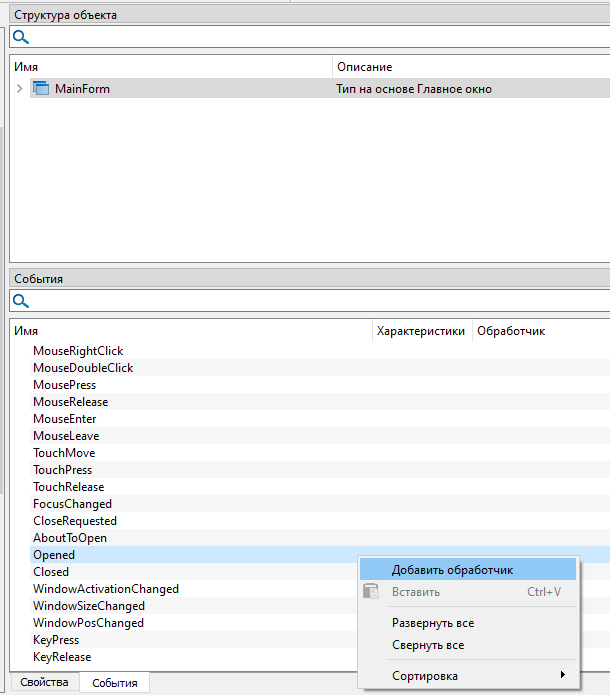Expand the MainForm tree node

[x=20, y=89]
